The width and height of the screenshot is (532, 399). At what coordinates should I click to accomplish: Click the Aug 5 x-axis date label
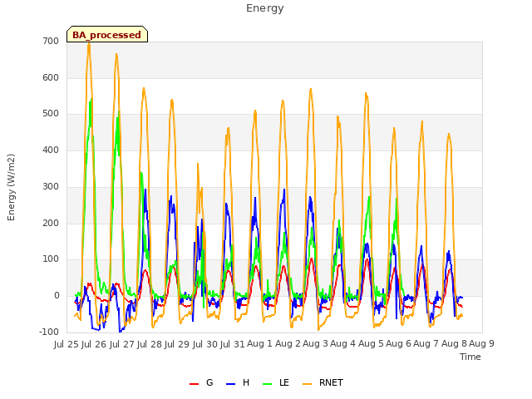(x=371, y=344)
